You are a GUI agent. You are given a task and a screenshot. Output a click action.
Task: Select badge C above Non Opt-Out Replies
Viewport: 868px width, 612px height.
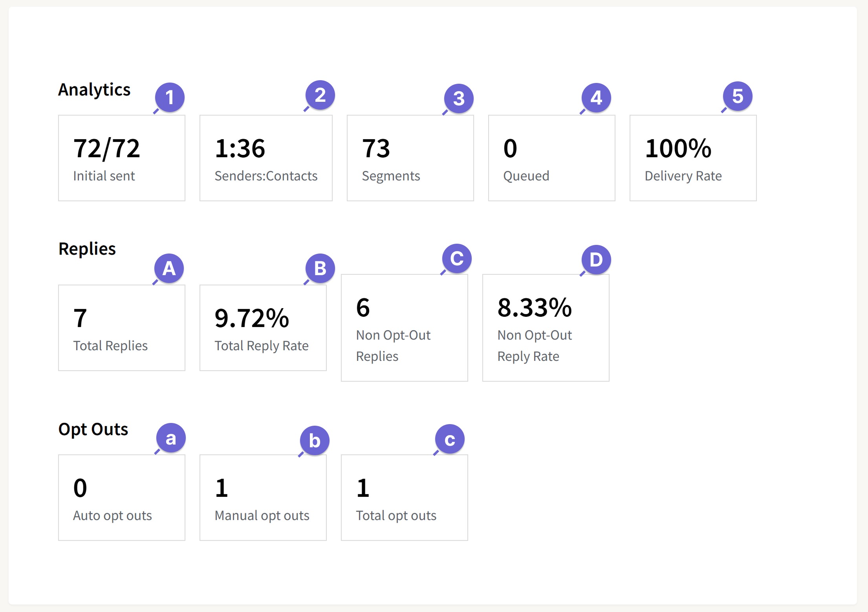[457, 257]
